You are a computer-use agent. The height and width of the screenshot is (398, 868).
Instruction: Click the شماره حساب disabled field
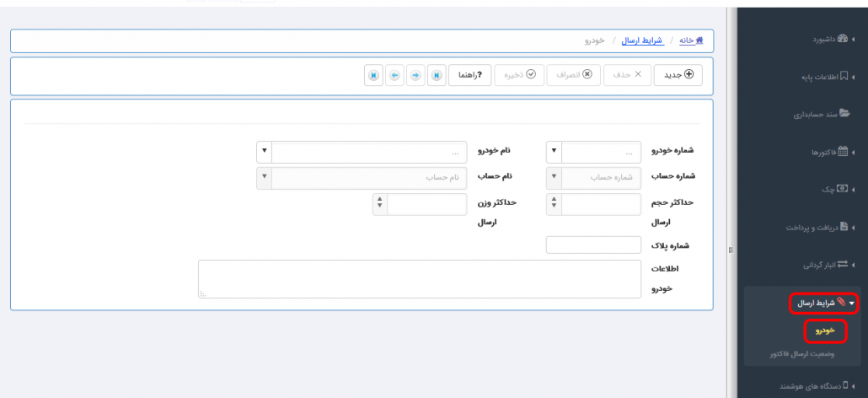click(601, 178)
